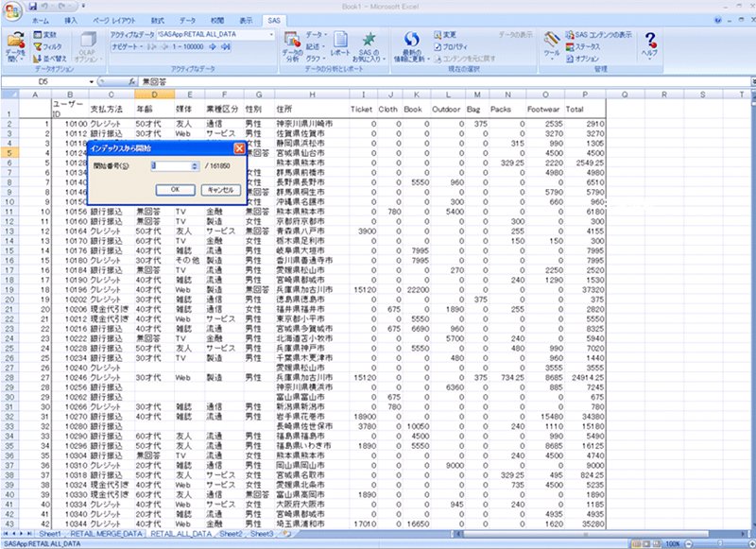Click cell containing 神奈川県川崎市
The height and width of the screenshot is (549, 756).
coord(312,124)
